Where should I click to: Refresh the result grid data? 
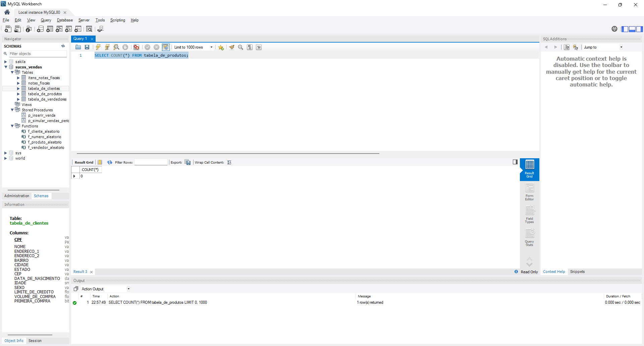(x=110, y=163)
